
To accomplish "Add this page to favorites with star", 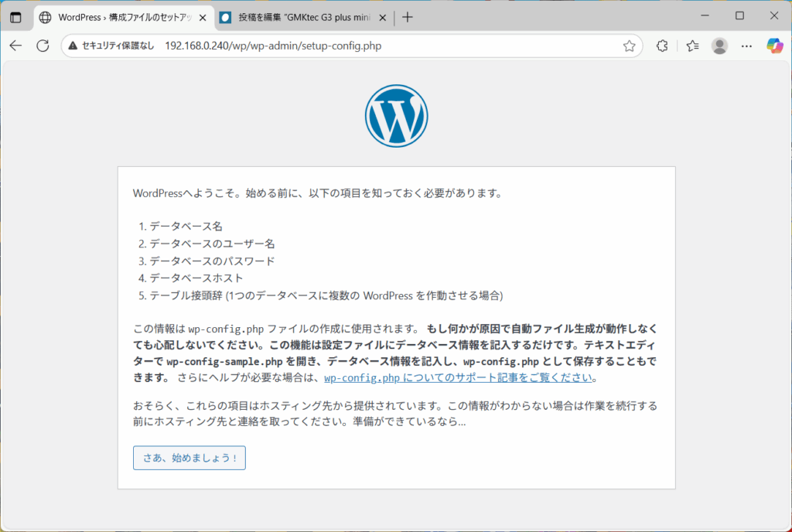I will click(629, 46).
